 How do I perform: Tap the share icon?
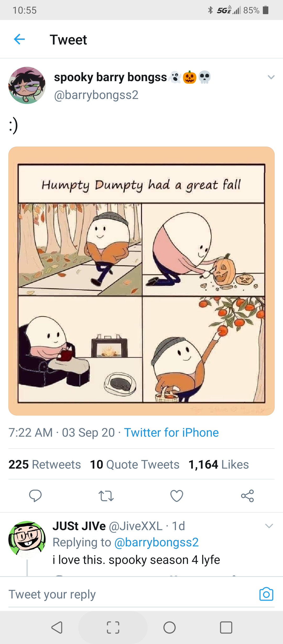click(247, 496)
